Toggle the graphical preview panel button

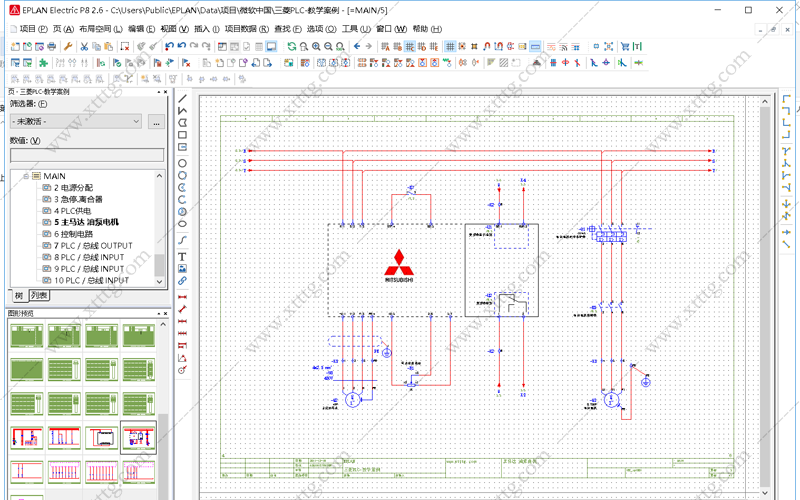271,46
